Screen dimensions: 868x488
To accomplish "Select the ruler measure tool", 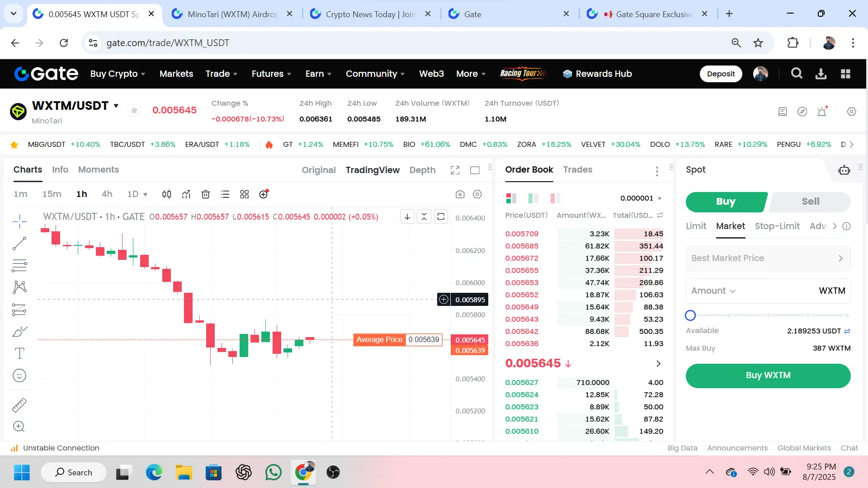I will [19, 405].
